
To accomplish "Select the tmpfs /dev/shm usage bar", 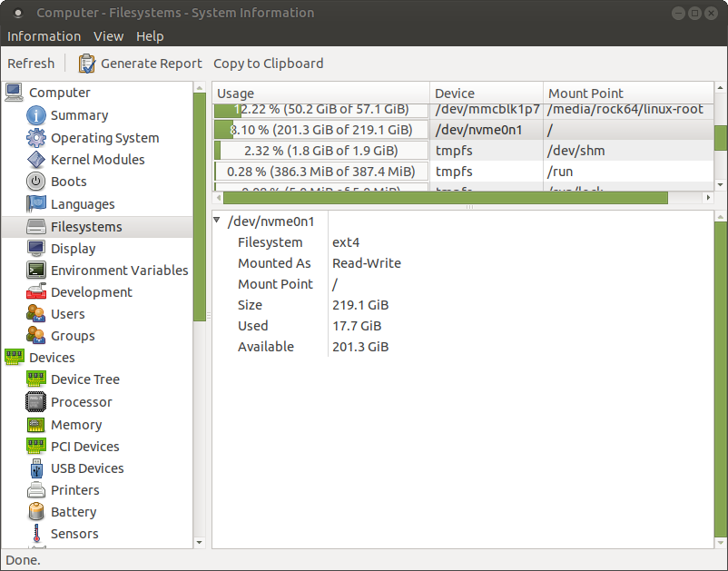I will tap(320, 151).
